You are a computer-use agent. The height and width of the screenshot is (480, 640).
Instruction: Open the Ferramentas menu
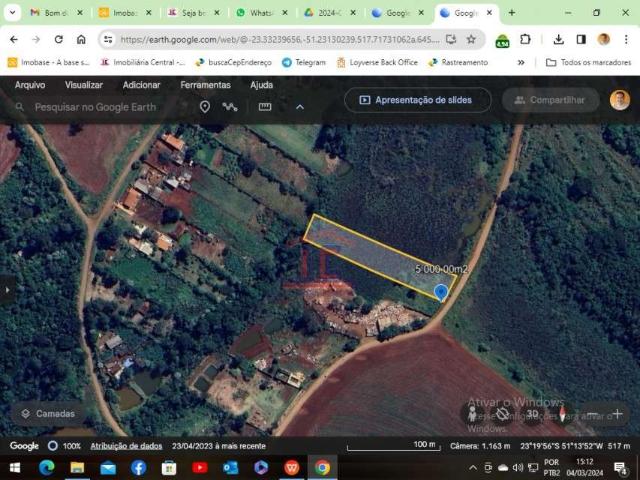(205, 85)
